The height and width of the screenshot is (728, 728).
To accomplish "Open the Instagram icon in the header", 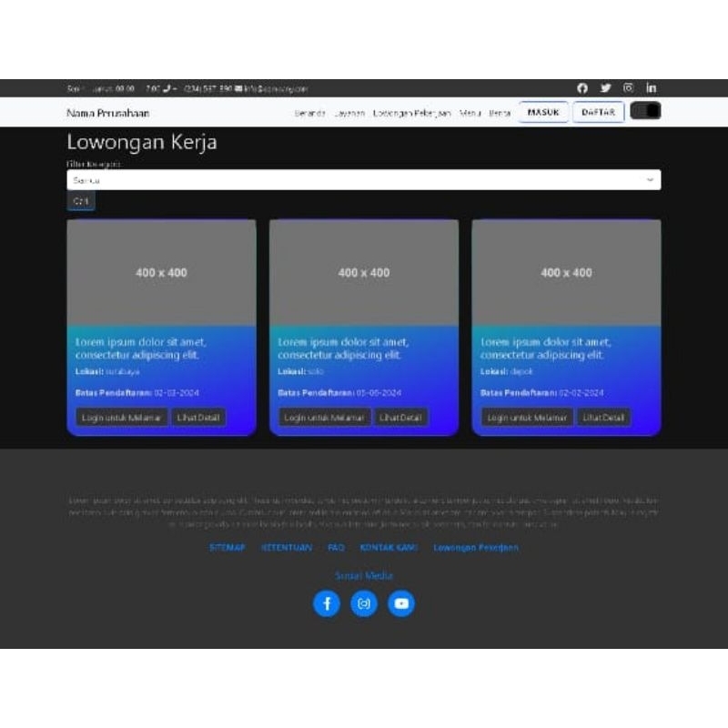I will (x=629, y=87).
